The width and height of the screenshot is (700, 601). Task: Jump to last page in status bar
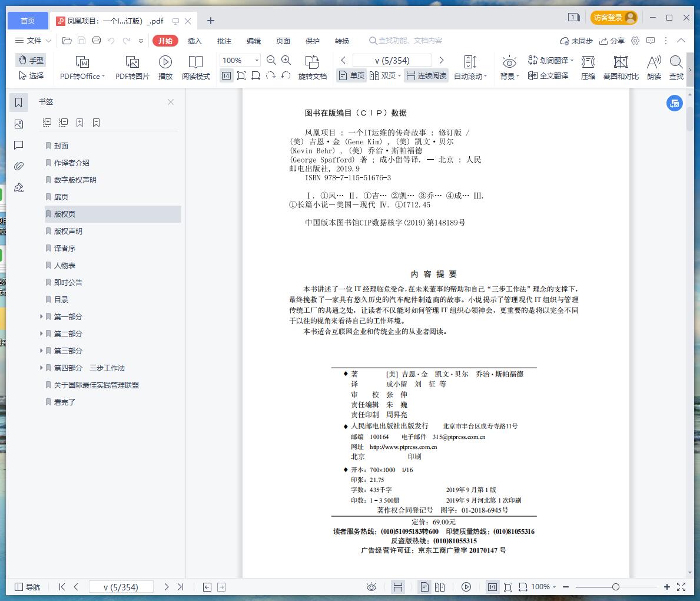(180, 587)
